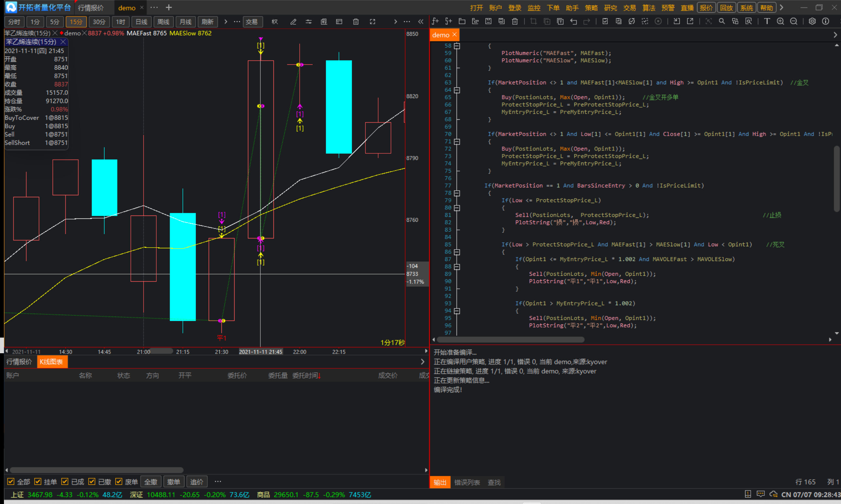Select the 30分 period toggle
Screen dimensions: 841x504
point(99,22)
